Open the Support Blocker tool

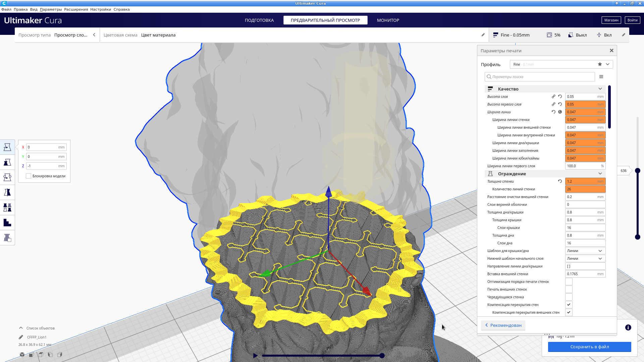(7, 238)
